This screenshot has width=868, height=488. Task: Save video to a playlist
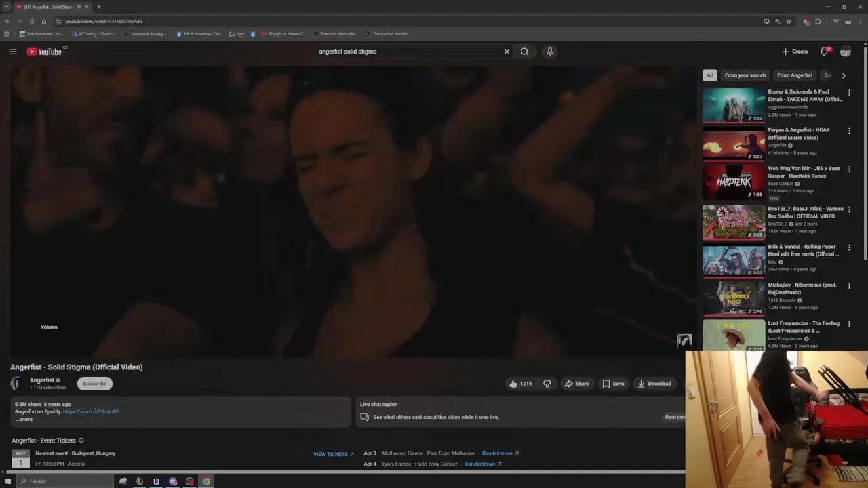[613, 384]
